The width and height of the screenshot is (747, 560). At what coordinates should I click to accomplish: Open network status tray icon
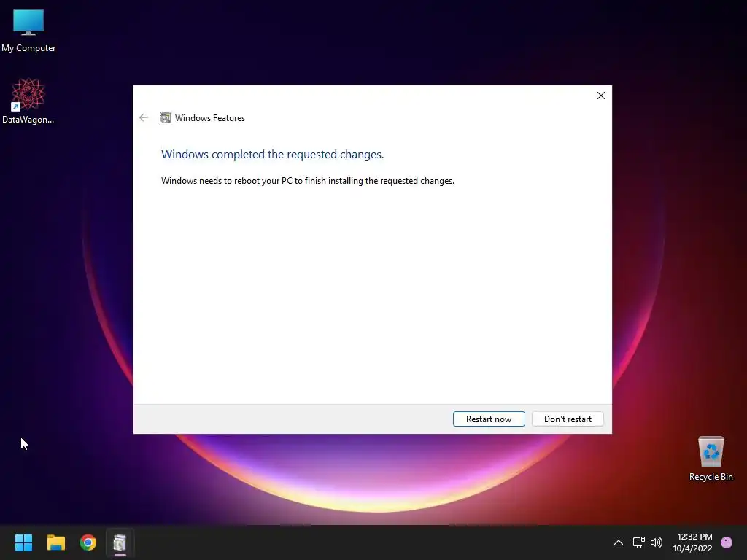click(638, 542)
